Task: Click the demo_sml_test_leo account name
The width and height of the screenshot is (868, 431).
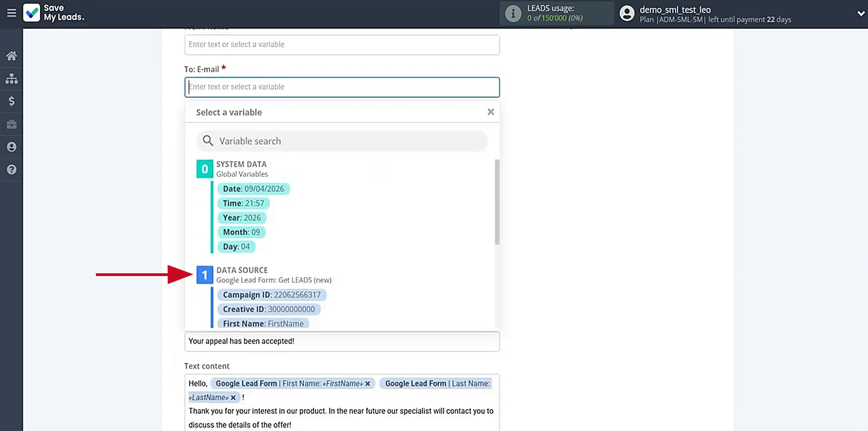Action: coord(675,10)
